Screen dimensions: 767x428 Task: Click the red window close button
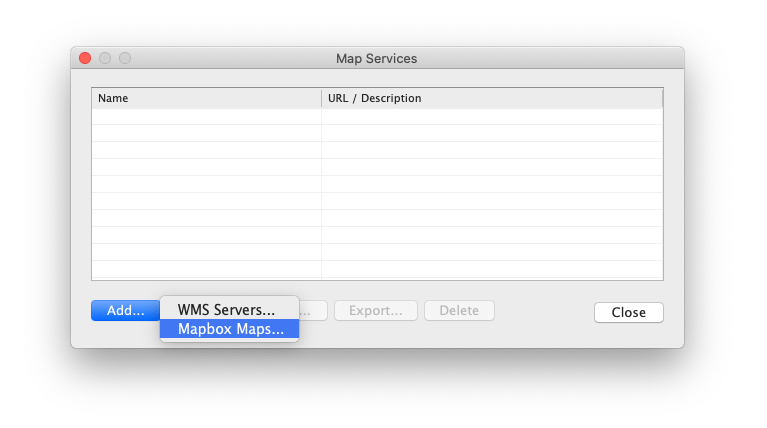coord(85,58)
